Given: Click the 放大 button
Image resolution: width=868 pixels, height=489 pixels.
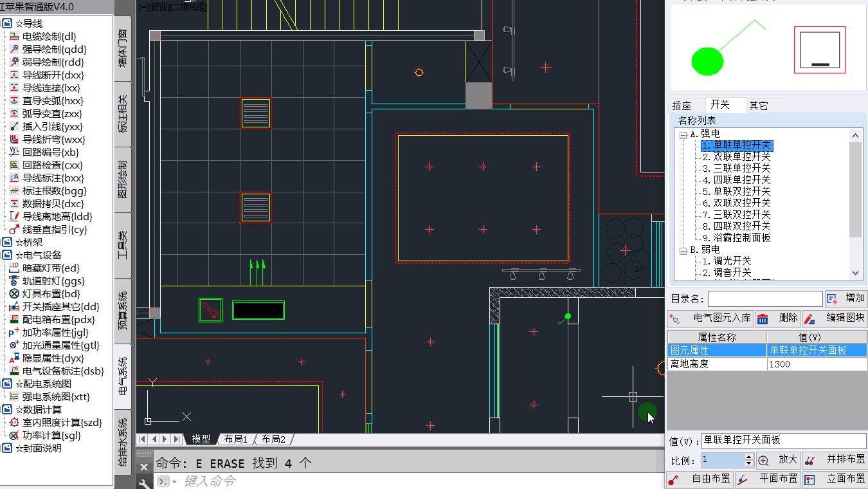Looking at the screenshot, I should coord(779,460).
